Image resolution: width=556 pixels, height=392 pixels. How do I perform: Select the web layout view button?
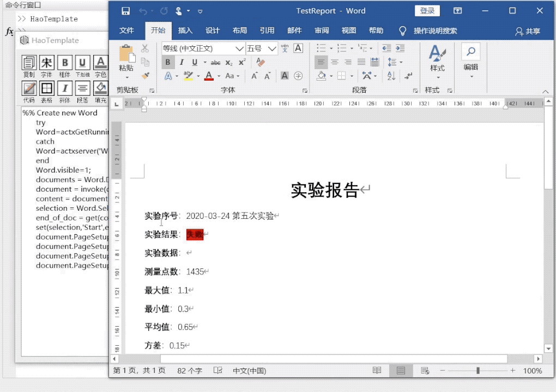coord(425,370)
